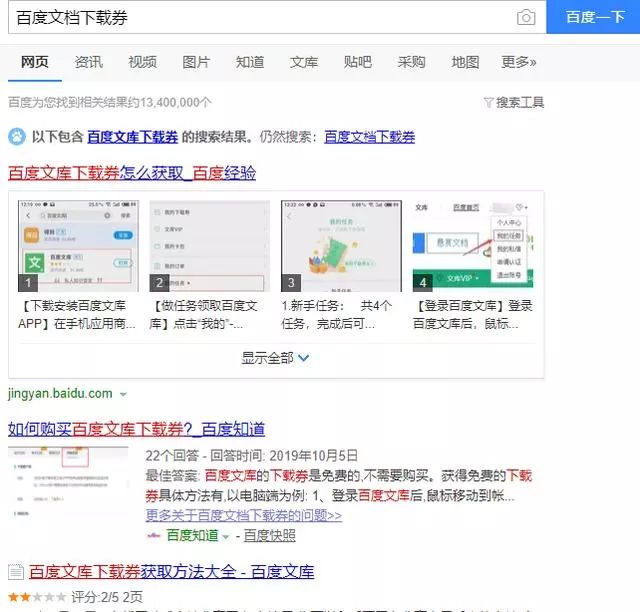This screenshot has width=640, height=612.
Task: Open the 更多» menu
Action: click(x=519, y=62)
